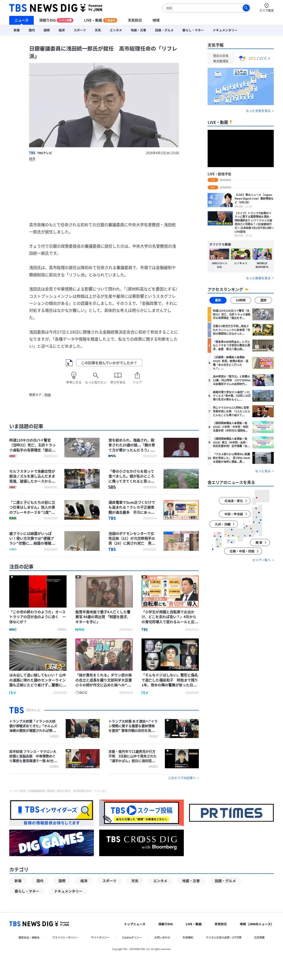This screenshot has width=283, height=980.
Task: Open the 北海道・東北 area button
Action: pyautogui.click(x=235, y=501)
